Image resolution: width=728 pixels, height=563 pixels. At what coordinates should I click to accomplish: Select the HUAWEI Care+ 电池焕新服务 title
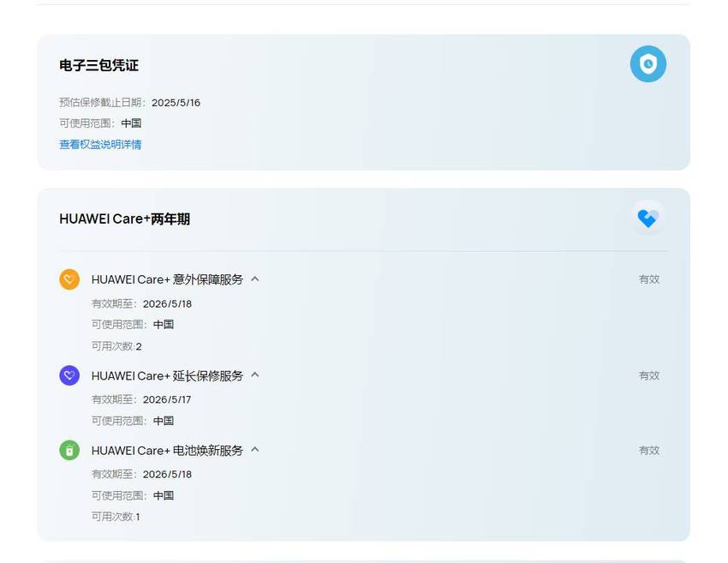tap(167, 450)
